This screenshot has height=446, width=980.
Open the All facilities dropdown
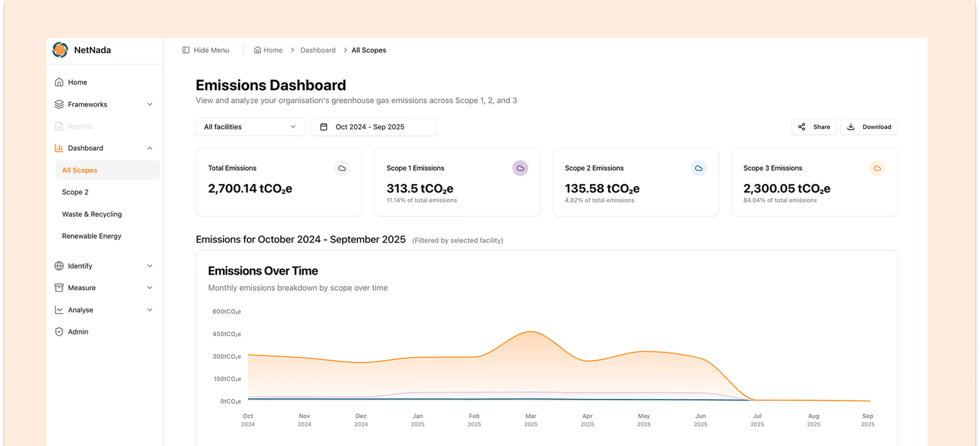point(250,127)
